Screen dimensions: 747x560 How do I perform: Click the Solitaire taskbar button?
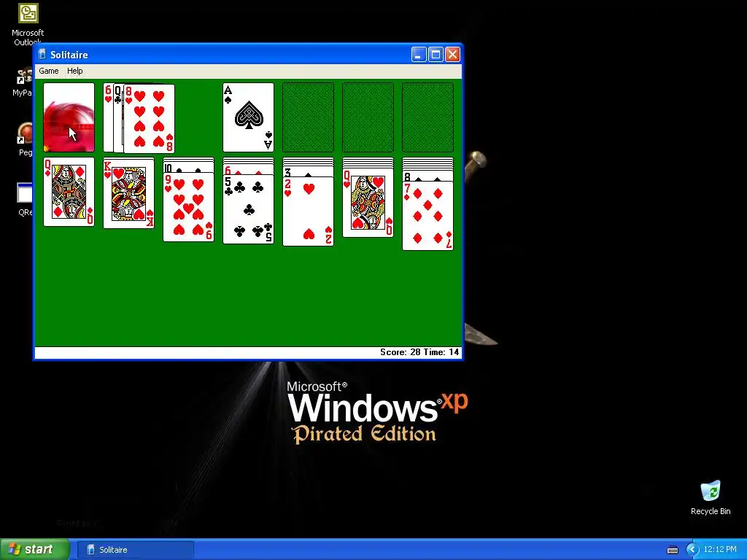click(135, 550)
